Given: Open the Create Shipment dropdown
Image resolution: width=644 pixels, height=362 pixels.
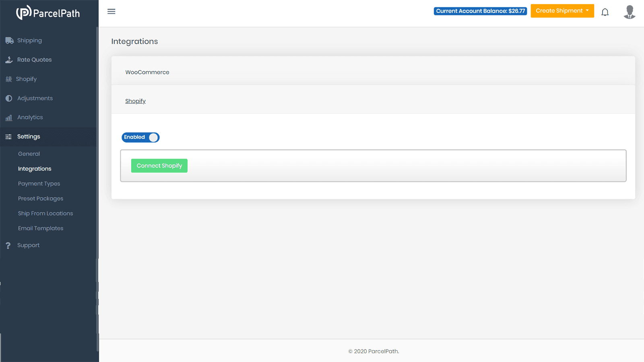Looking at the screenshot, I should click(x=562, y=11).
